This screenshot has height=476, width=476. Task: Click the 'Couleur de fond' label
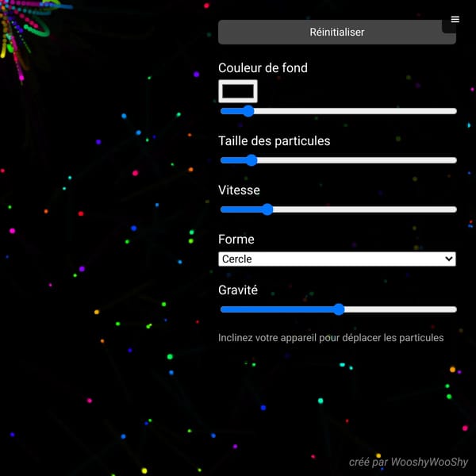pos(263,68)
